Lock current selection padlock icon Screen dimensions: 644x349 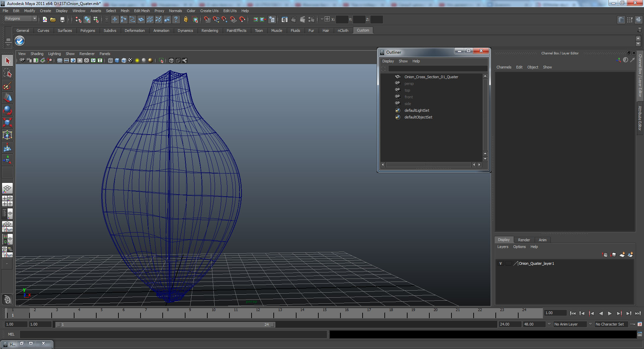[x=185, y=19]
